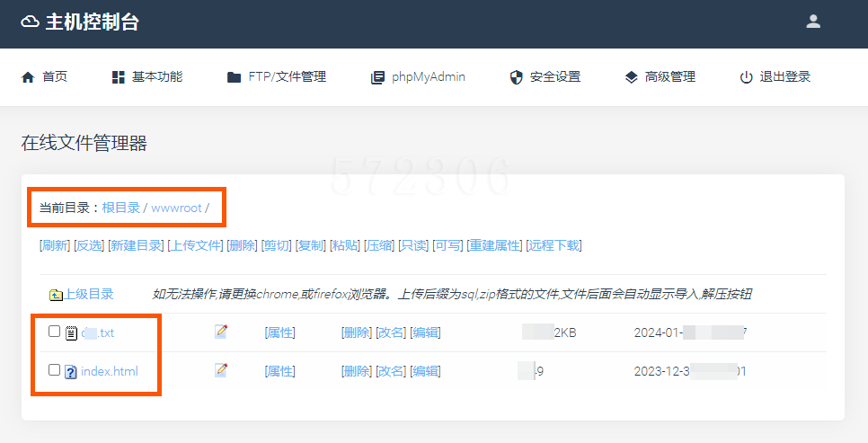
Task: Click the [剪切] cut link
Action: point(276,245)
